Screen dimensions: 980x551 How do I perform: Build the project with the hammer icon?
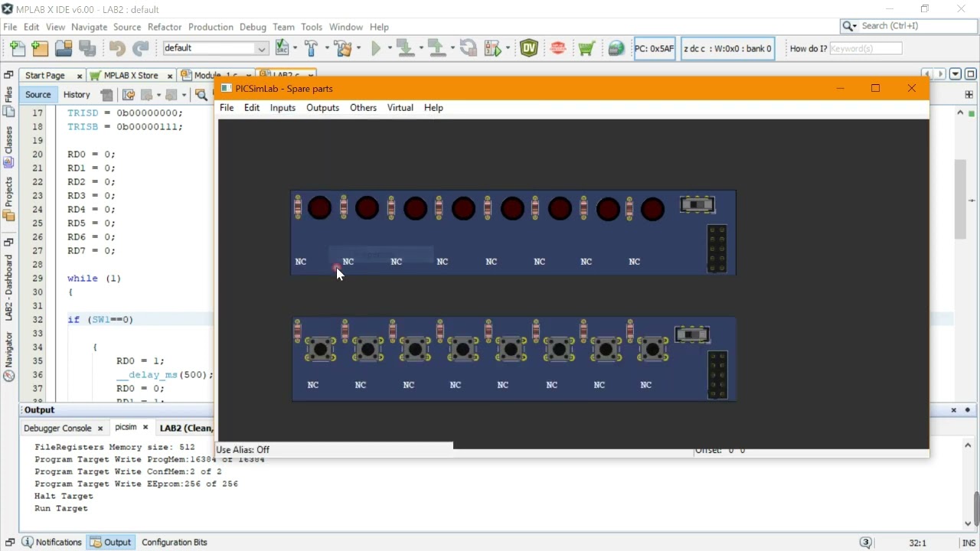[311, 48]
